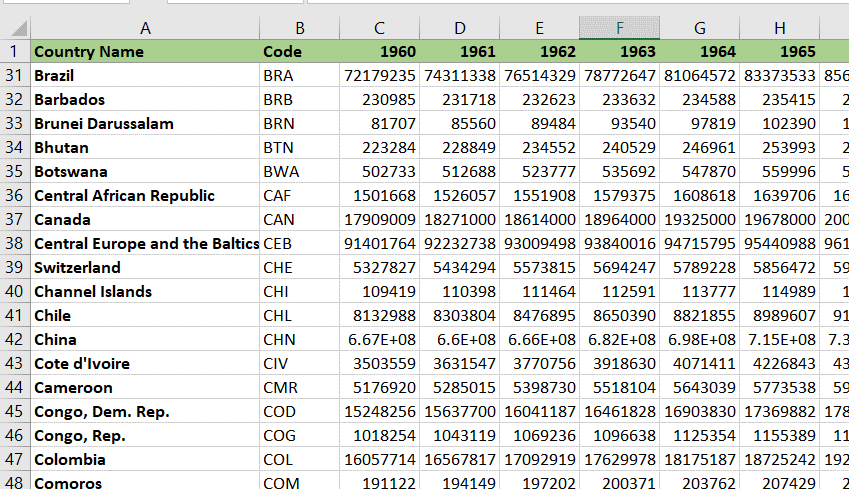Click the CHE code cell
This screenshot has height=489, width=849.
coord(299,268)
